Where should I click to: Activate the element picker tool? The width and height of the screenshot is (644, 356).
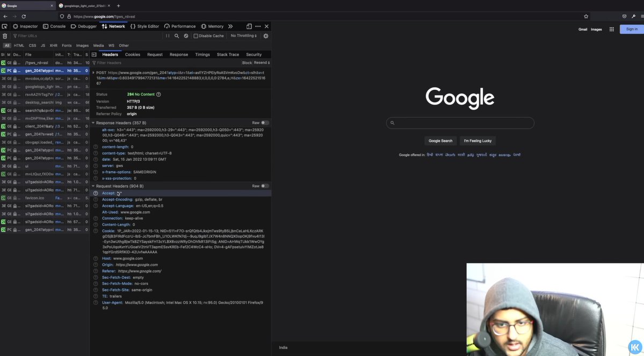tap(4, 26)
